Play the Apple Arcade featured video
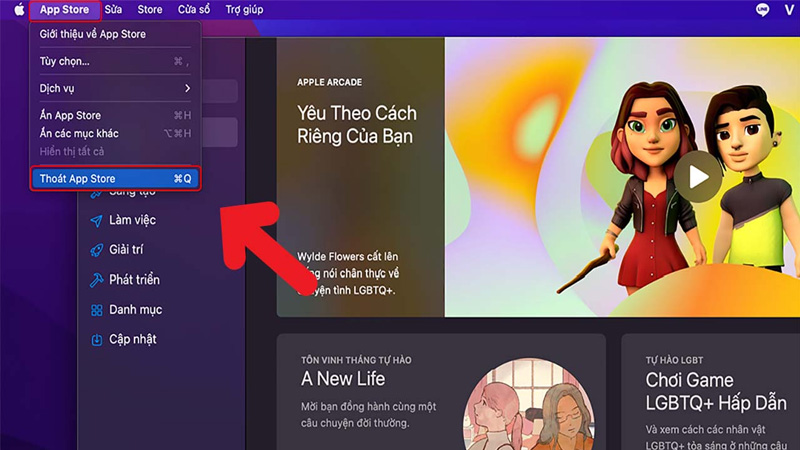The width and height of the screenshot is (800, 450). (698, 177)
